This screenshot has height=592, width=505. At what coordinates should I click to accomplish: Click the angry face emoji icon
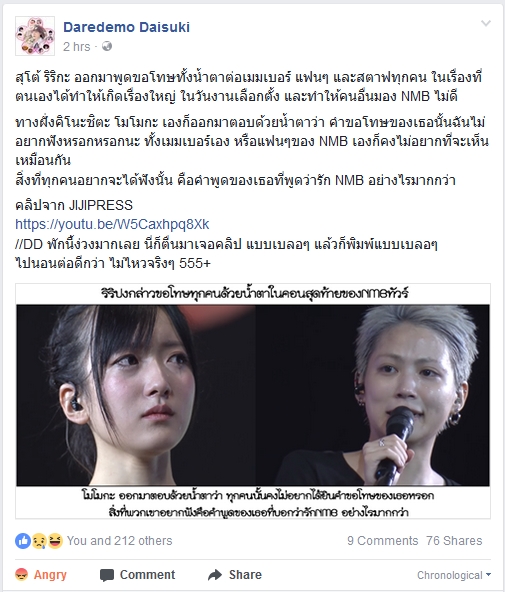(x=22, y=575)
